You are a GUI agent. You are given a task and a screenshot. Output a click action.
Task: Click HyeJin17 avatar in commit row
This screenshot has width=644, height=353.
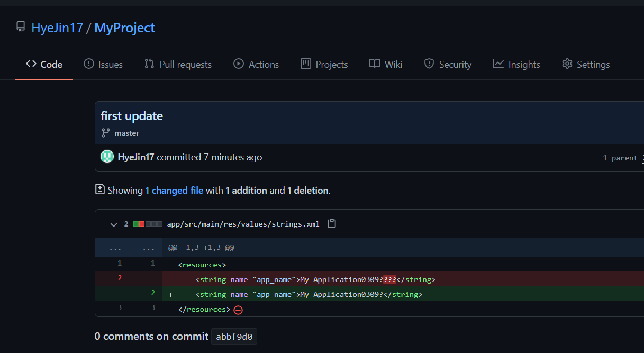[107, 157]
